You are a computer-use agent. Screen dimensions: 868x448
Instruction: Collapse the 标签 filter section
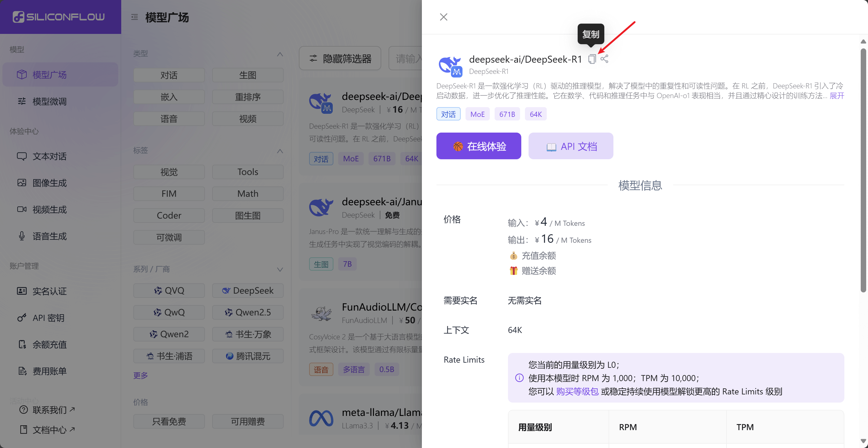click(280, 151)
